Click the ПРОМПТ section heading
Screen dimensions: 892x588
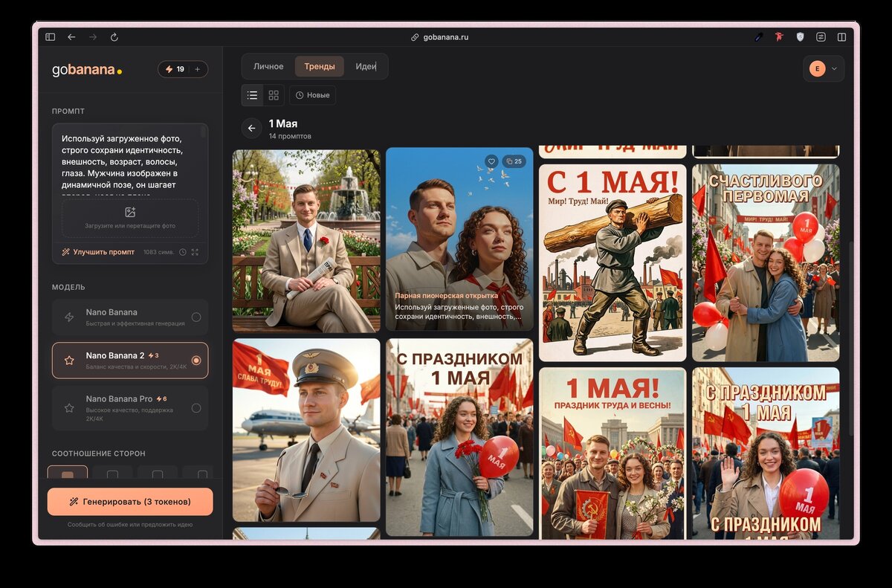(x=68, y=112)
